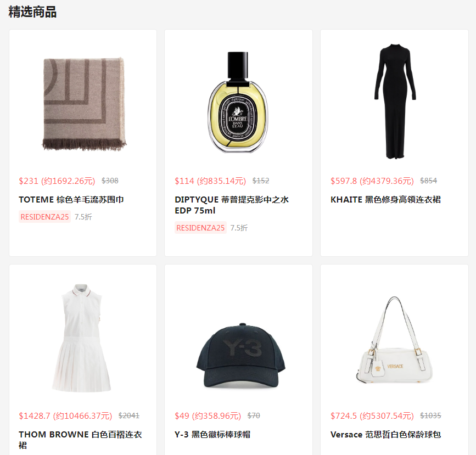View the Thom Browne white pleated dress photo

[x=81, y=338]
